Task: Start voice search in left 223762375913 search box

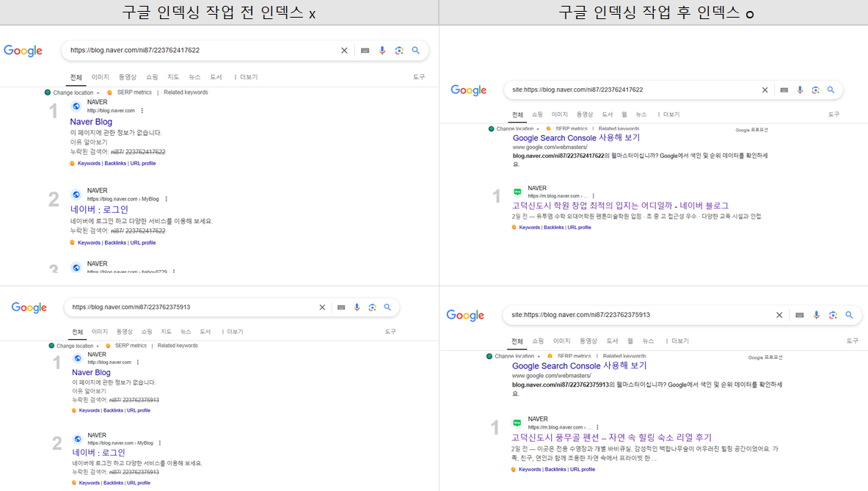Action: point(357,308)
